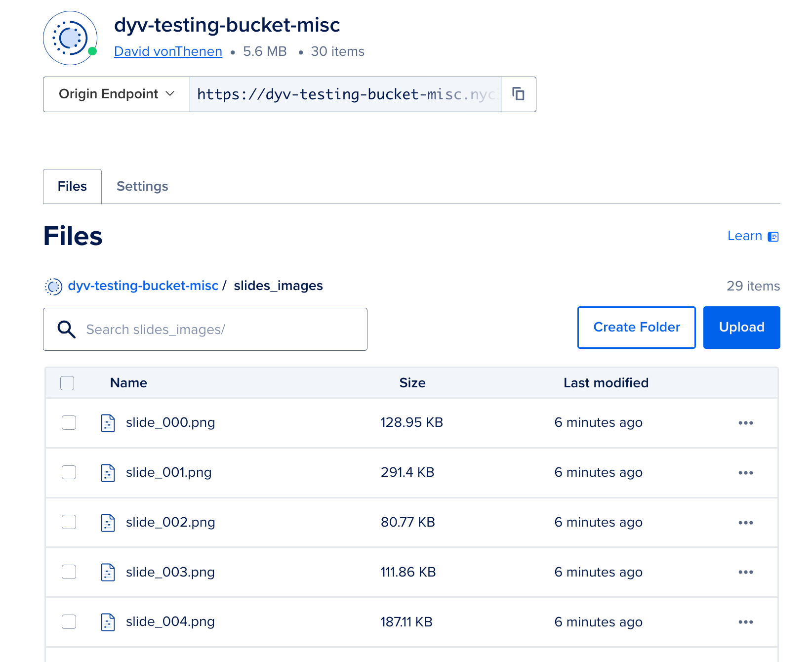Expand the Origin Endpoint dropdown
Viewport: 812px width, 662px height.
pyautogui.click(x=117, y=94)
